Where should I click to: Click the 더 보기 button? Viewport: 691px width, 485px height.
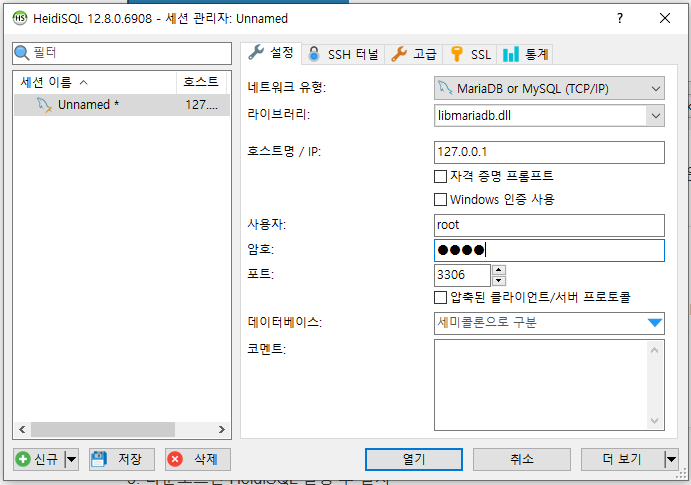click(623, 459)
